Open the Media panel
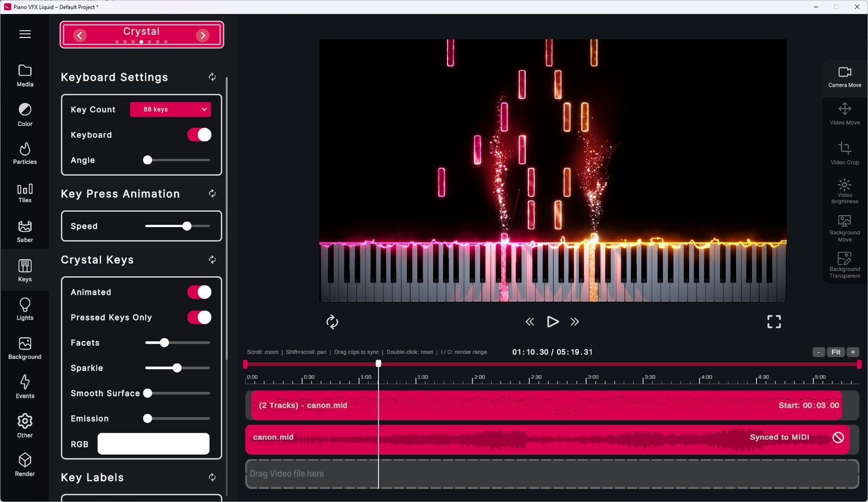Image resolution: width=868 pixels, height=502 pixels. pos(25,76)
